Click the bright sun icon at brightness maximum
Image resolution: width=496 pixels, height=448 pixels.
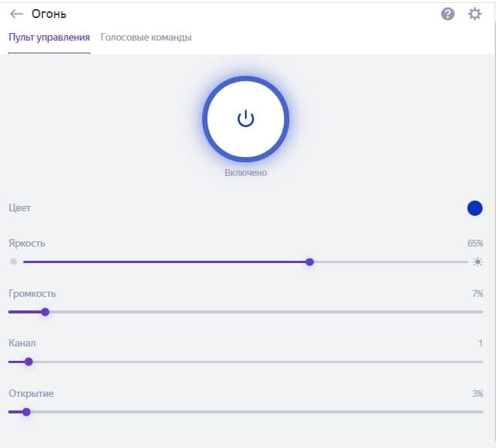pos(478,262)
